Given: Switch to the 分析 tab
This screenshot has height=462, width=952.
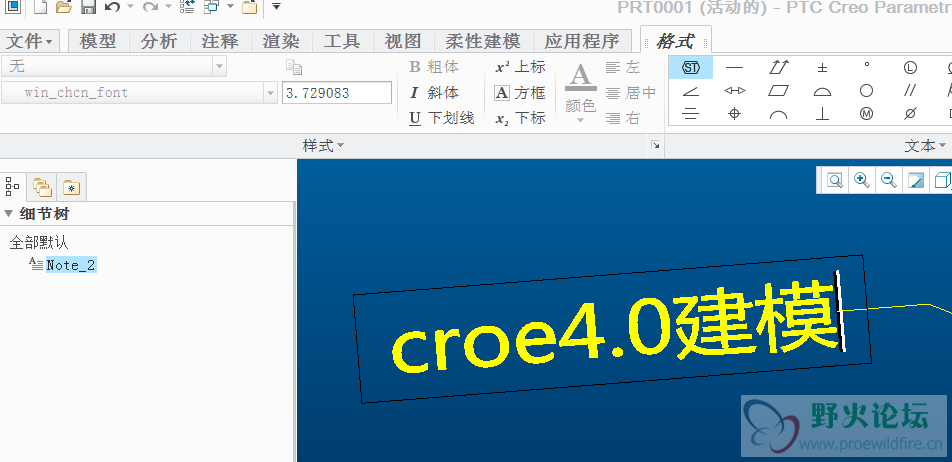Looking at the screenshot, I should 159,41.
